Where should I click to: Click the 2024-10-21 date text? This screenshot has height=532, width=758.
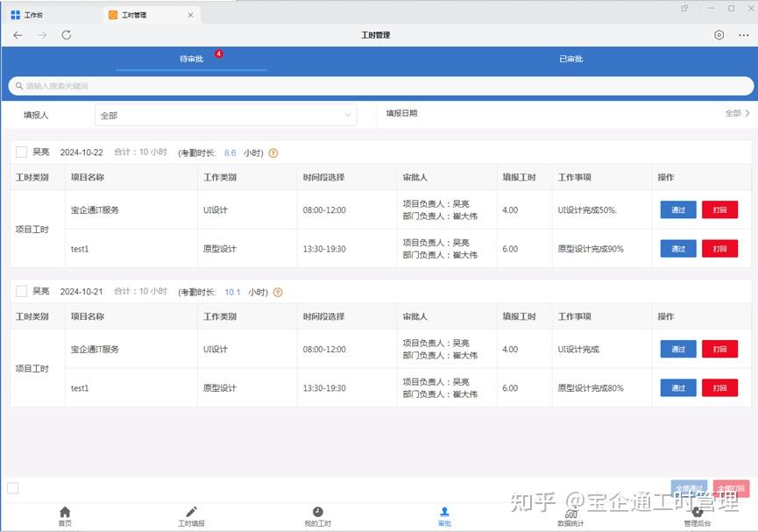click(81, 292)
